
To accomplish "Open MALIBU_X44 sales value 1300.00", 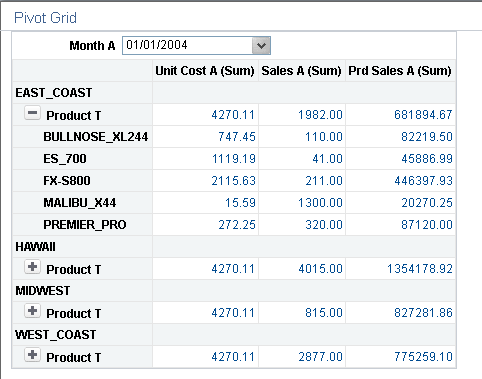I will point(320,203).
